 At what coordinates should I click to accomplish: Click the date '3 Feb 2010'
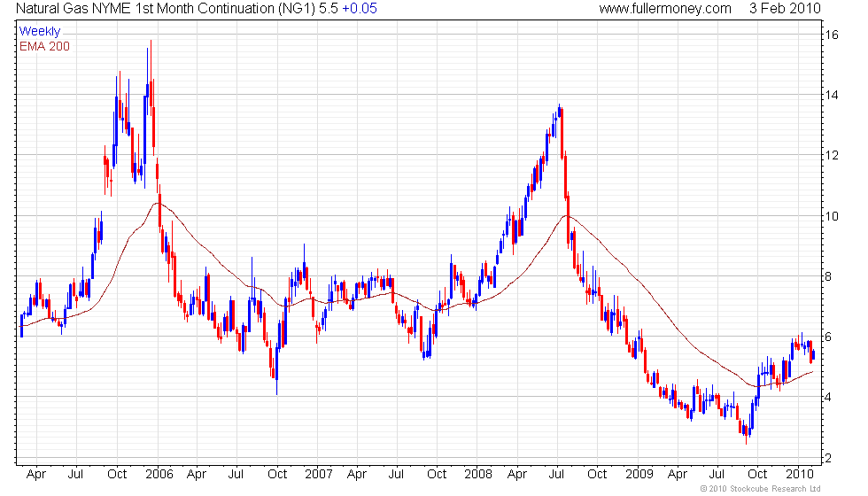point(785,8)
